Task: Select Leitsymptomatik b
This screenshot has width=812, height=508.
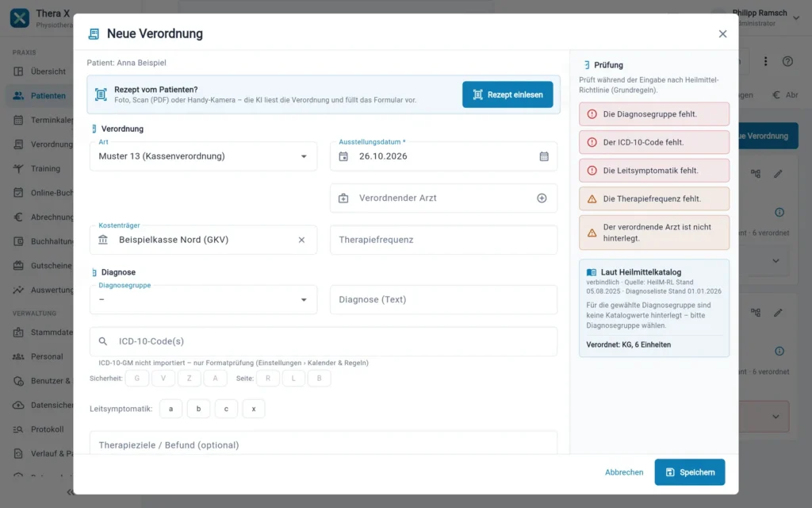Action: (x=198, y=409)
